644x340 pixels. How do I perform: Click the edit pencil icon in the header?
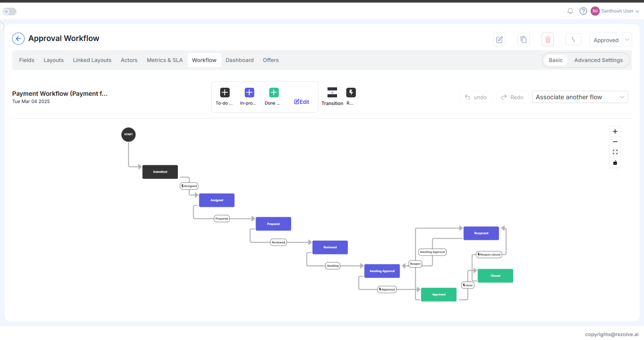click(500, 39)
